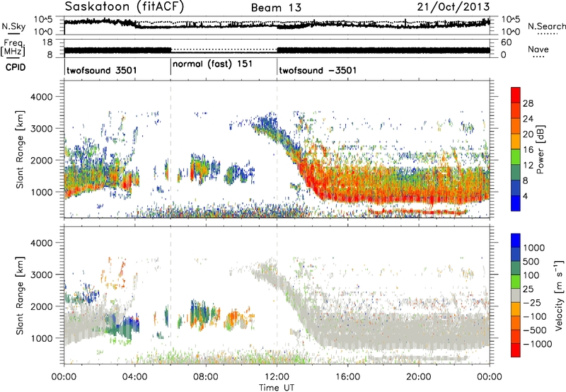Click the gray segment of the velocity colorbar
This screenshot has height=392, width=566.
point(516,295)
